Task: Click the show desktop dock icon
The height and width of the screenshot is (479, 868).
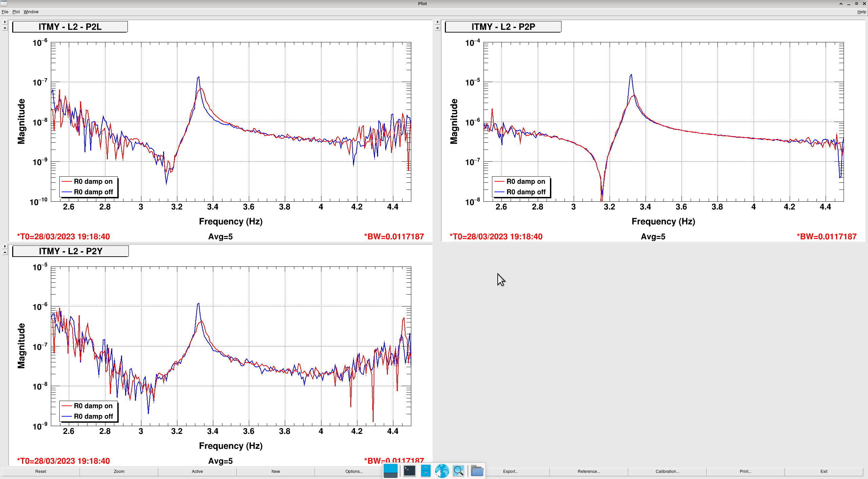Action: [390, 471]
